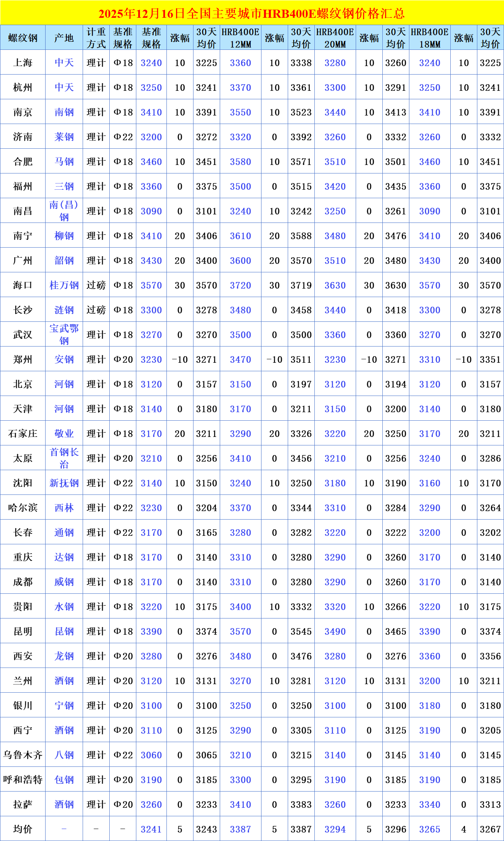Image resolution: width=504 pixels, height=841 pixels.
Task: Open the 新抚钢 link in 沈阳 row
Action: (x=64, y=483)
